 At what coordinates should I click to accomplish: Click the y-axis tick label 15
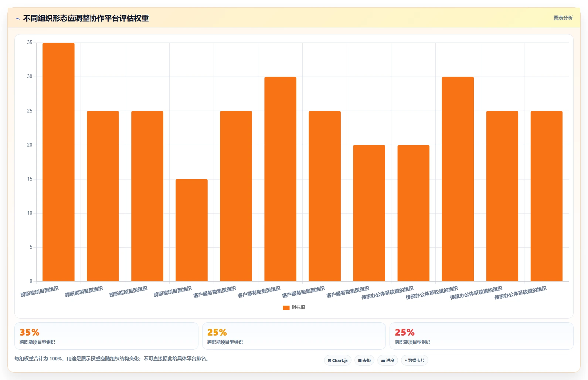point(30,179)
